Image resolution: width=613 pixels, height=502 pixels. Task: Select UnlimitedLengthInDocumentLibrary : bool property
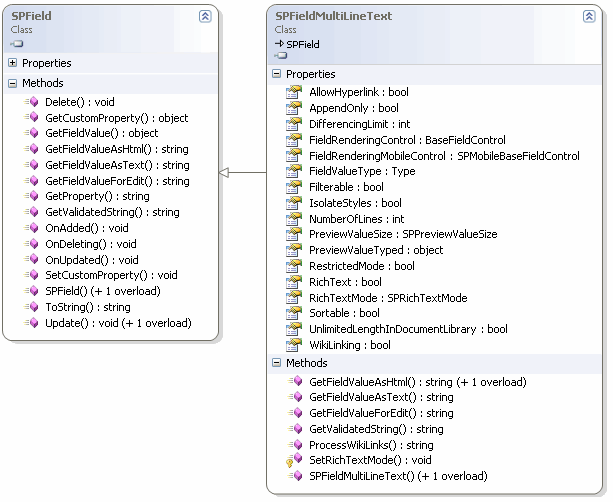point(408,329)
